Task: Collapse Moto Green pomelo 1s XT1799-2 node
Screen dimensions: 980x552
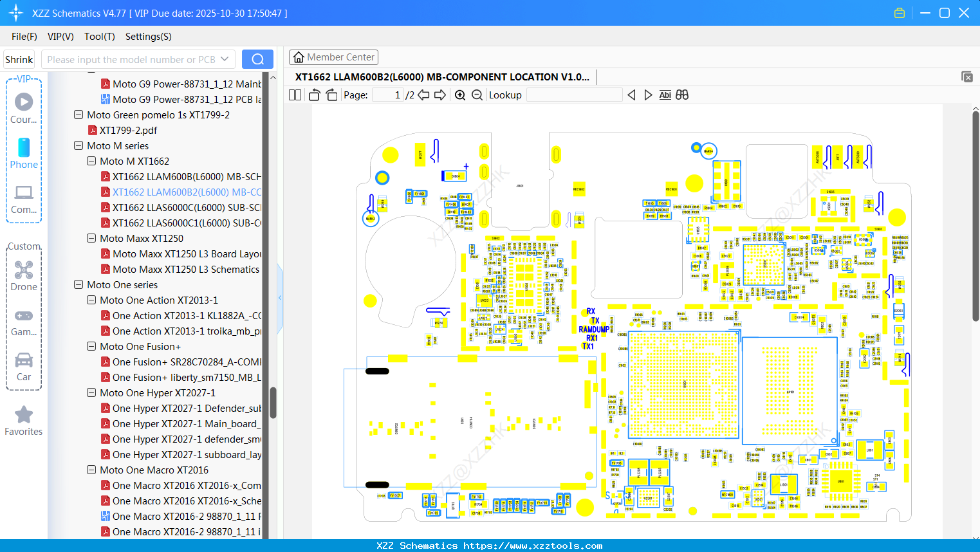Action: point(79,115)
